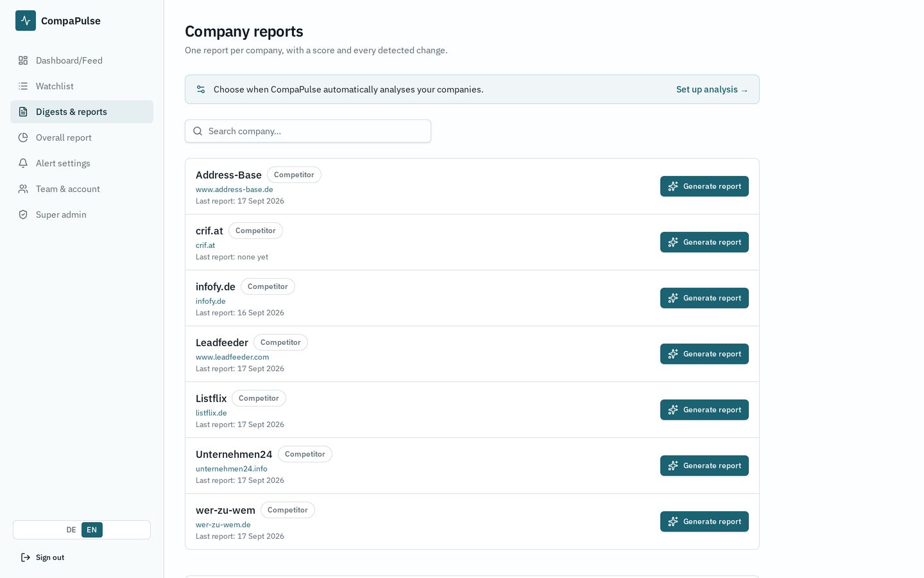
Task: Generate report for Address-Base
Action: click(705, 186)
